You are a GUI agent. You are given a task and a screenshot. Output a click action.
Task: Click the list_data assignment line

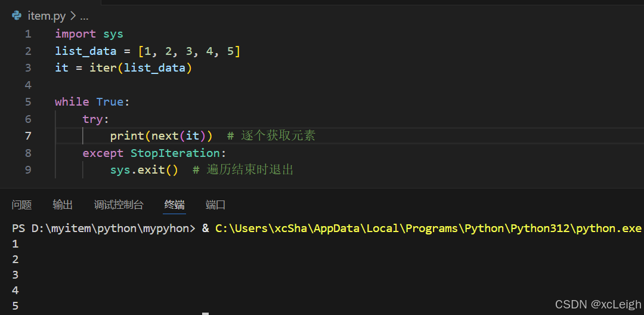click(x=147, y=51)
